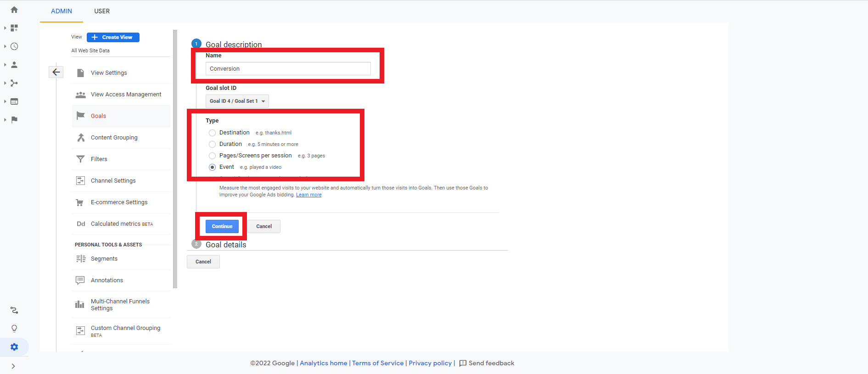Click the Behavior report icon
This screenshot has height=374, width=868.
14,101
